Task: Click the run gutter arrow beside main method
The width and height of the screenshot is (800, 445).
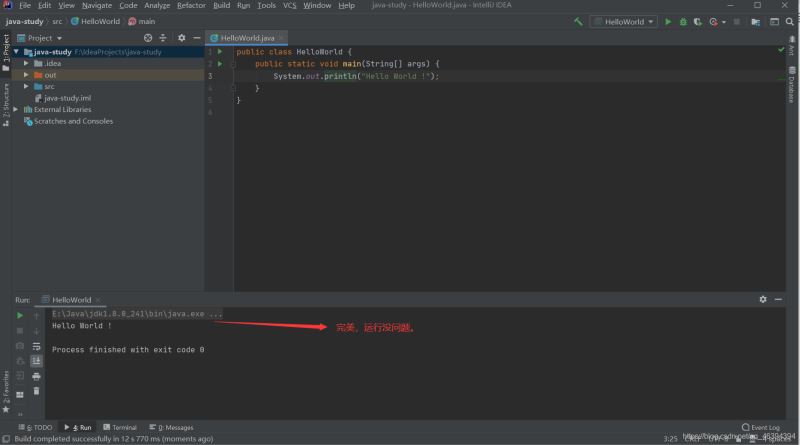Action: [x=219, y=63]
